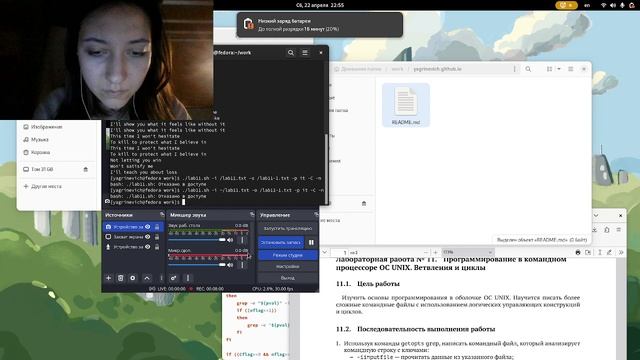Mute the Звук раб. стола audio channel

point(230,240)
